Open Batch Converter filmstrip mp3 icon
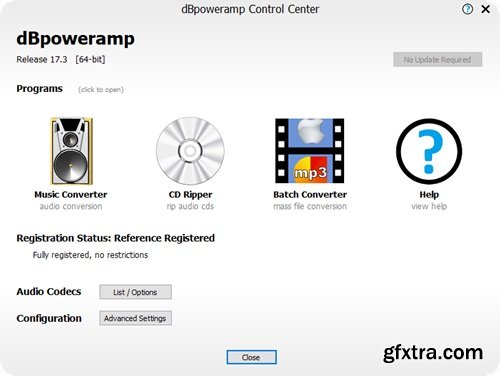This screenshot has height=376, width=500. tap(310, 151)
